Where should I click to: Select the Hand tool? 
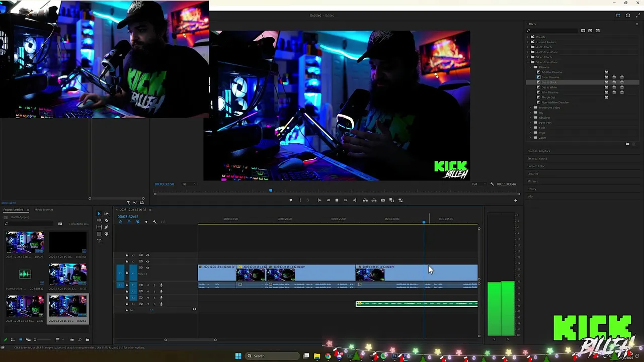pyautogui.click(x=106, y=234)
